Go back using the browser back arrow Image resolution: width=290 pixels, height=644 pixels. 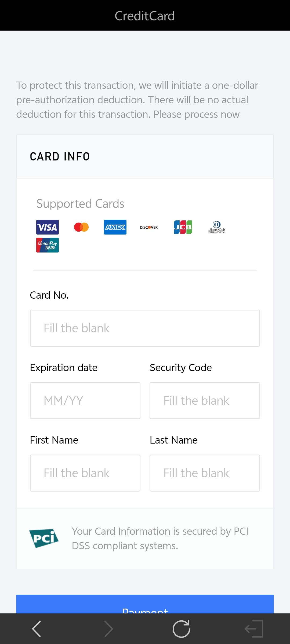[37, 629]
